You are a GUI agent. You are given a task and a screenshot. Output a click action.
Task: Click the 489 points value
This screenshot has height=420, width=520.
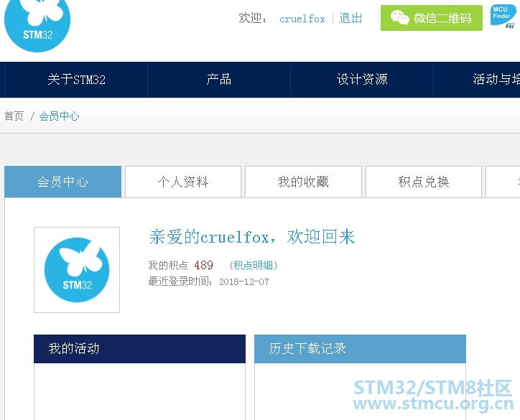204,265
